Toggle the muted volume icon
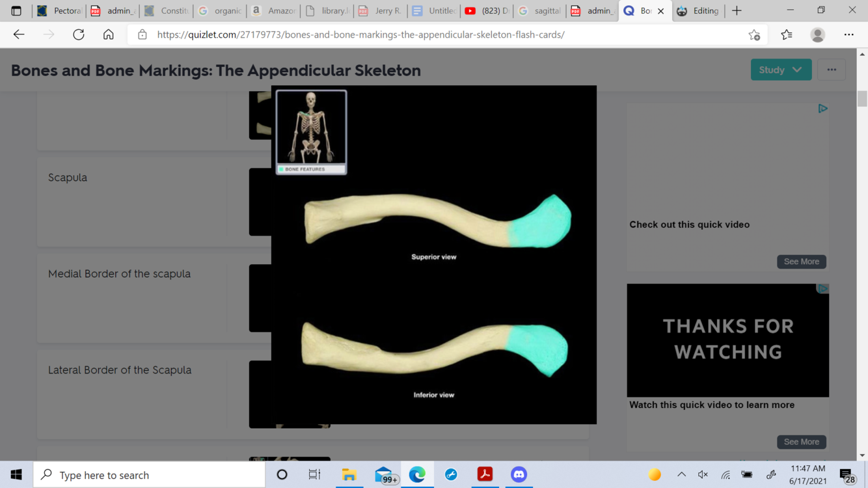Image resolution: width=868 pixels, height=488 pixels. [x=703, y=475]
